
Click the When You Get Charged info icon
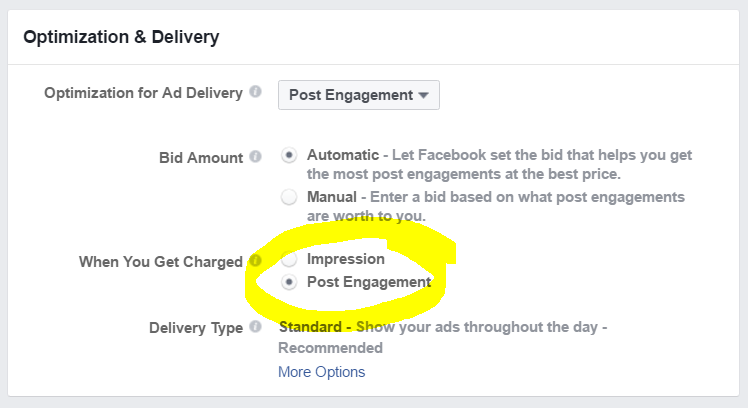point(256,260)
